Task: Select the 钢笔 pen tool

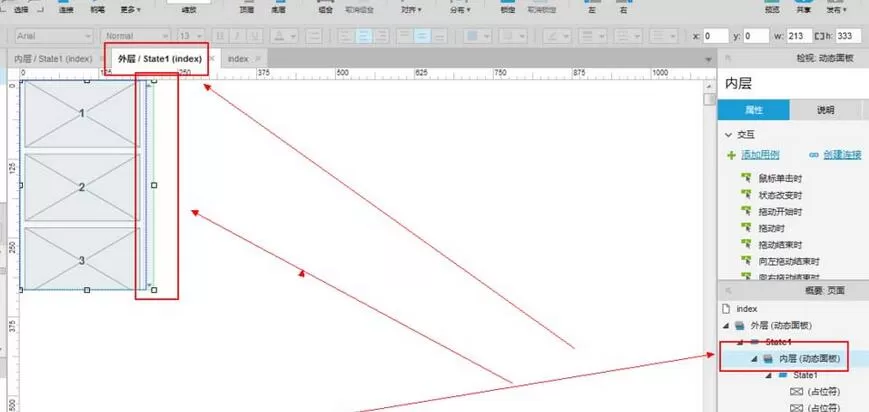Action: [99, 9]
